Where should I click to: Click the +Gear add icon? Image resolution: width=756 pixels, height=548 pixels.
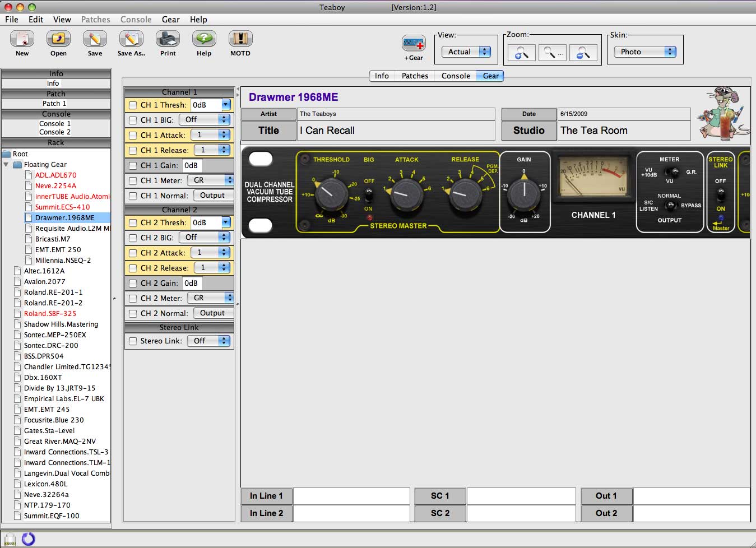[x=414, y=44]
